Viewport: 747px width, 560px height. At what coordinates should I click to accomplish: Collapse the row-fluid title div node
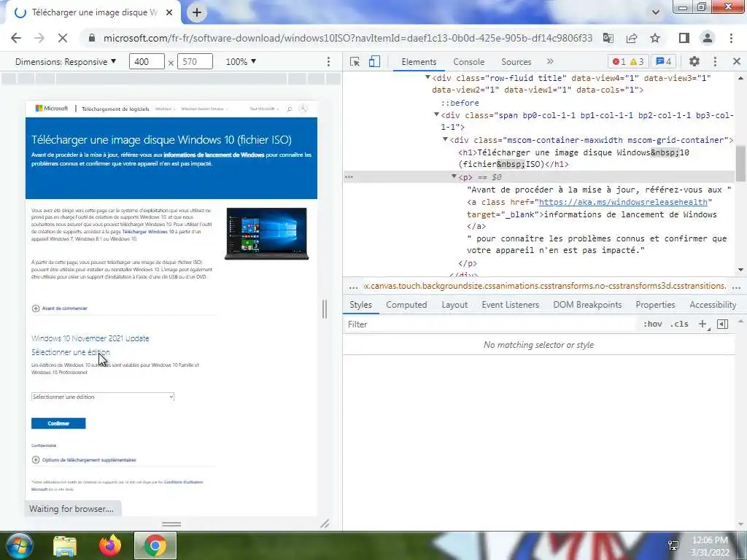click(x=427, y=77)
